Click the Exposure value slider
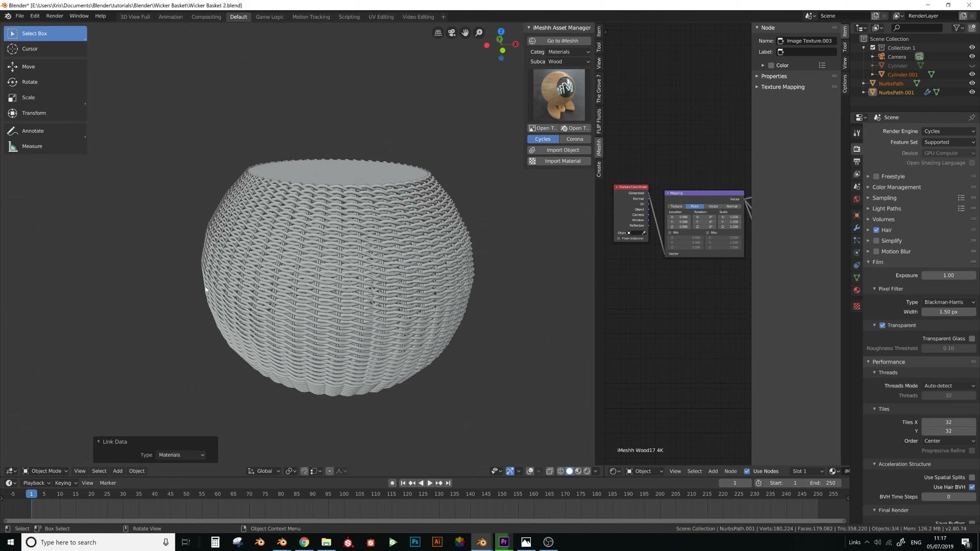This screenshot has width=980, height=551. (948, 275)
